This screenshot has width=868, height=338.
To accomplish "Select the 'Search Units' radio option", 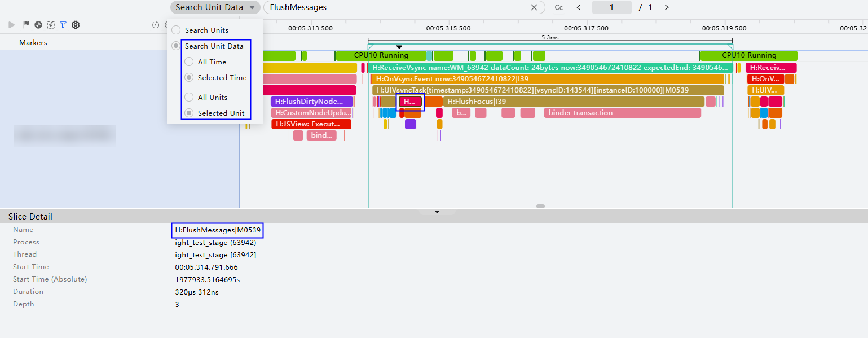I will [177, 30].
